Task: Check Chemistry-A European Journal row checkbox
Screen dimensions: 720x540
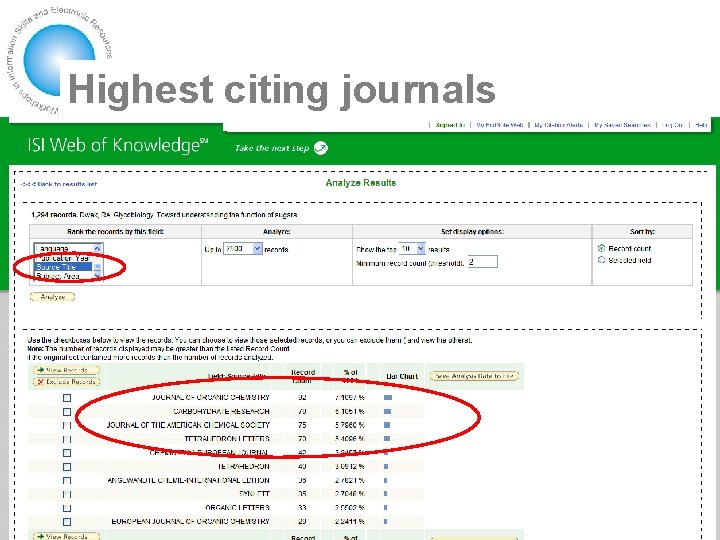Action: point(67,453)
